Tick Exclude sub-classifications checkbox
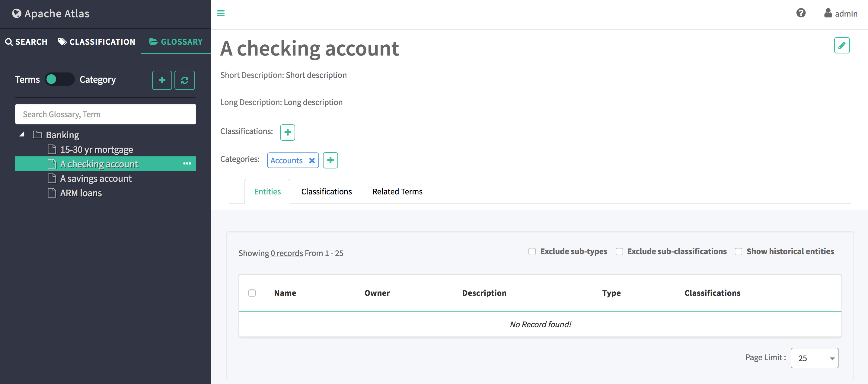Screen dimensions: 868x384 [619, 251]
